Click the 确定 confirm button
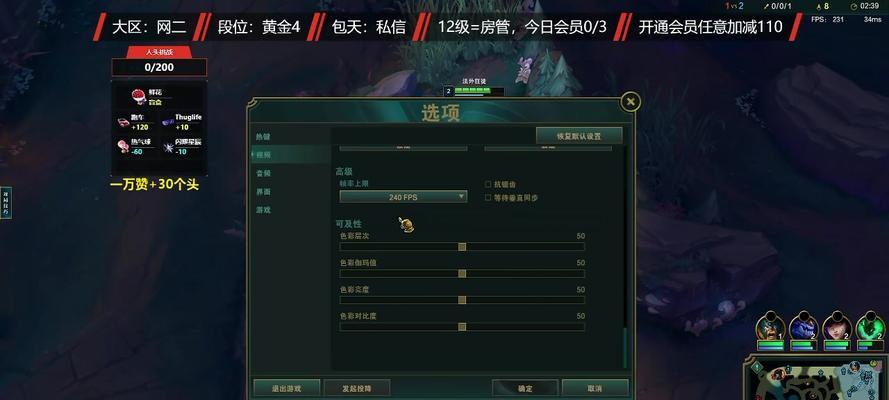Viewport: 889px width, 400px height. click(x=525, y=389)
